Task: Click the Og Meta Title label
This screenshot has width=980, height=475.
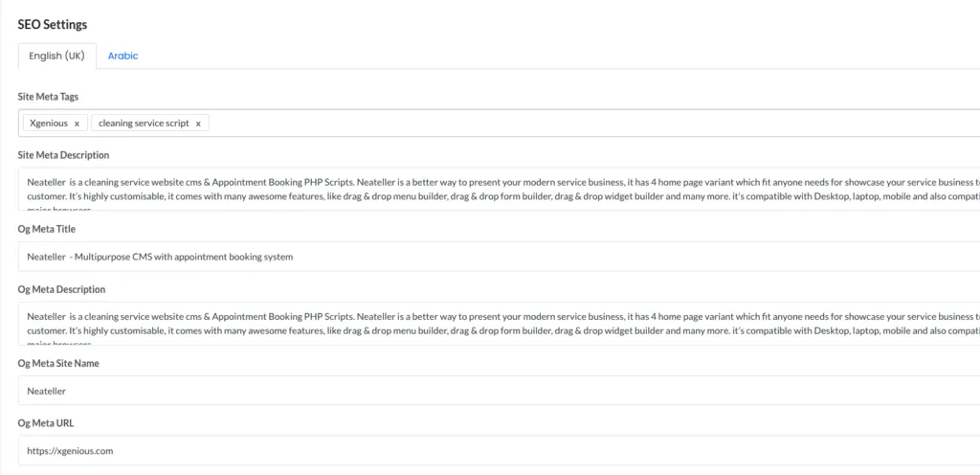Action: coord(46,230)
